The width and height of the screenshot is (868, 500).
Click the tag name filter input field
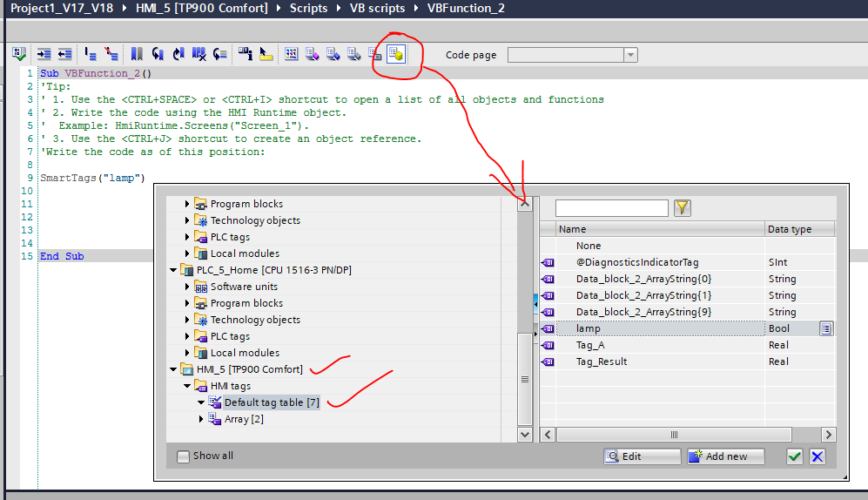[x=611, y=208]
